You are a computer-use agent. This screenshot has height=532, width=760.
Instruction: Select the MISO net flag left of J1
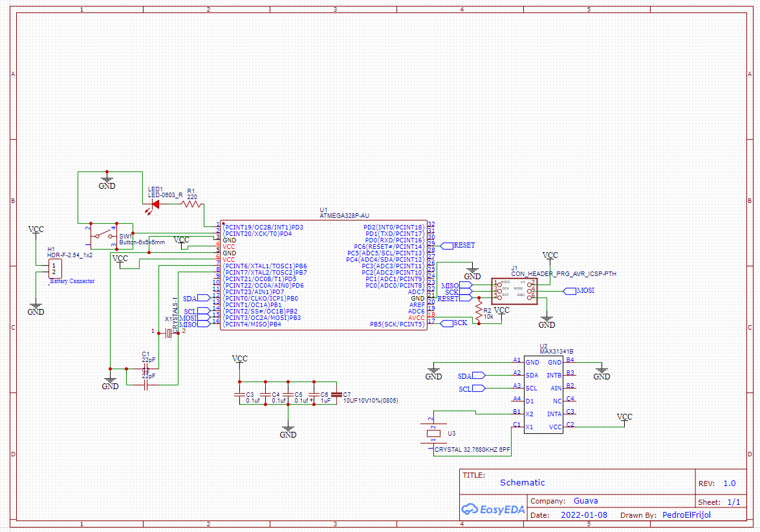click(457, 286)
